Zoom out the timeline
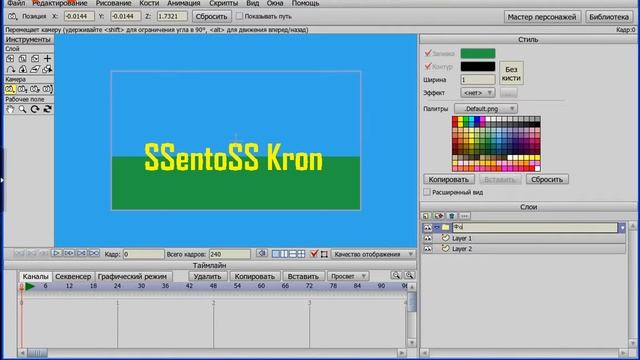 tap(396, 276)
